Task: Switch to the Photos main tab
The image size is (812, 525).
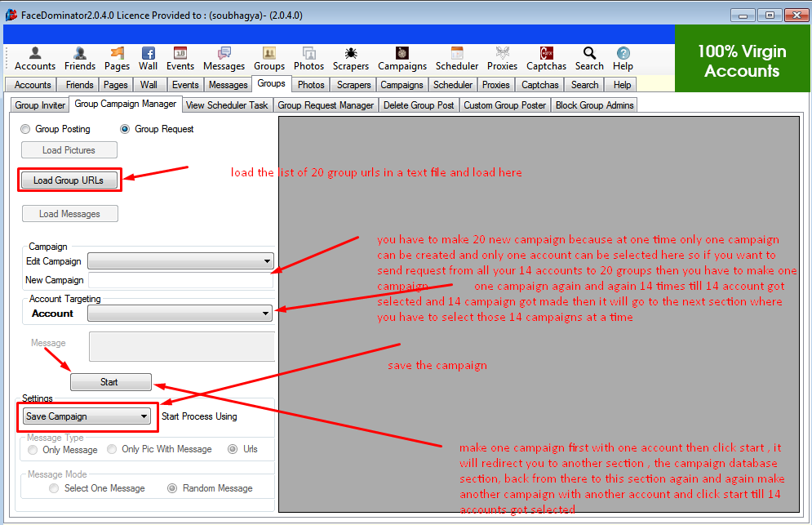Action: point(311,85)
